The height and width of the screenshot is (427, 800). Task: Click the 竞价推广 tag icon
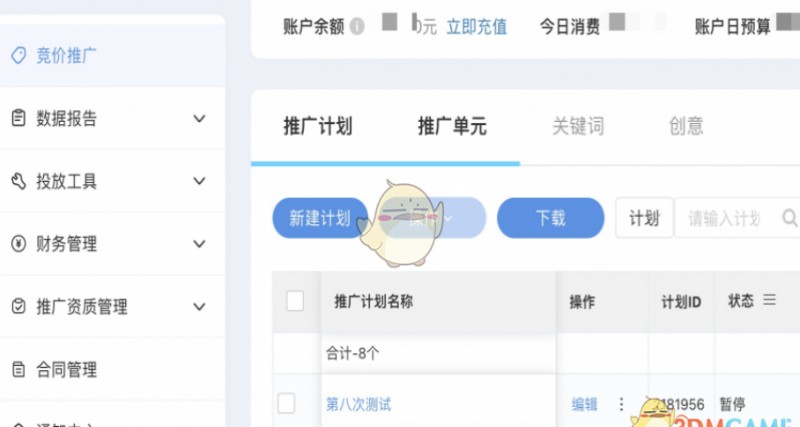click(17, 55)
